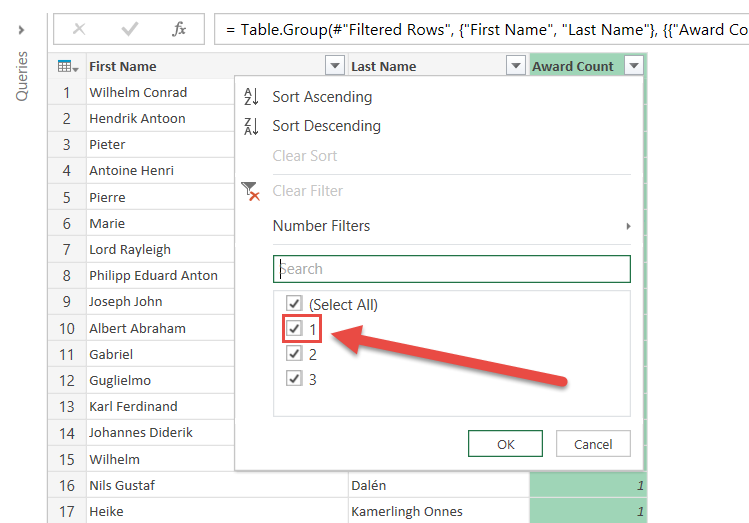Choose Sort Ascending from the filter menu
Image resolution: width=749 pixels, height=523 pixels.
(x=322, y=97)
